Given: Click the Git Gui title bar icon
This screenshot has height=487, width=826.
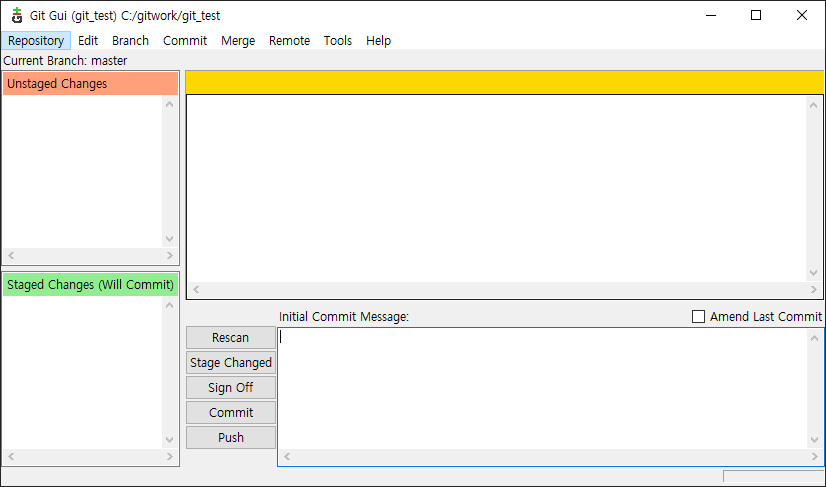Looking at the screenshot, I should tap(16, 15).
